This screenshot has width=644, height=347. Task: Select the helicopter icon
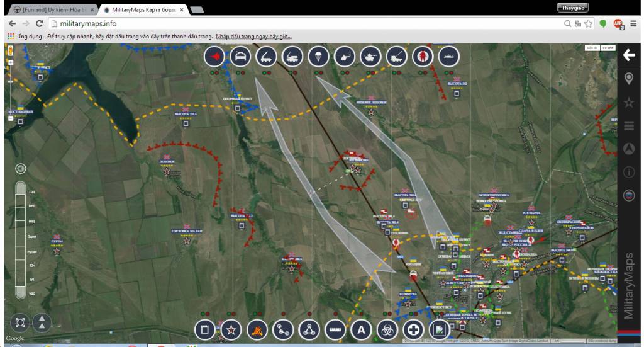[345, 57]
